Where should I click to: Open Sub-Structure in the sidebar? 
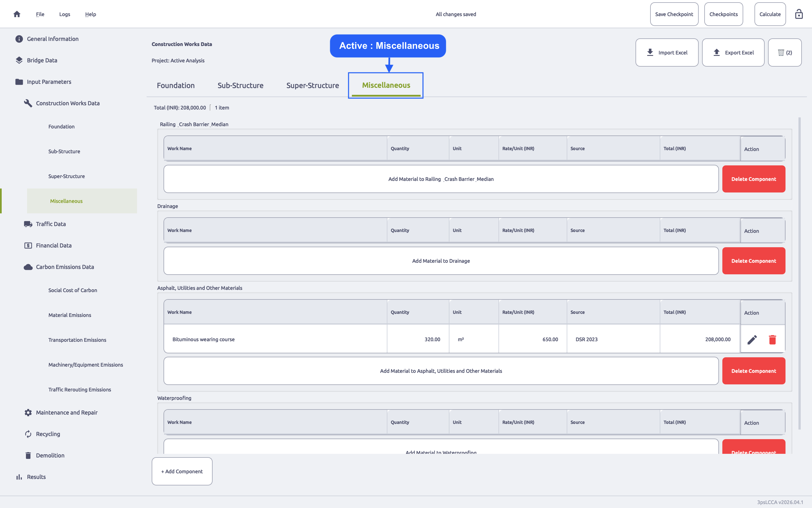pos(64,152)
